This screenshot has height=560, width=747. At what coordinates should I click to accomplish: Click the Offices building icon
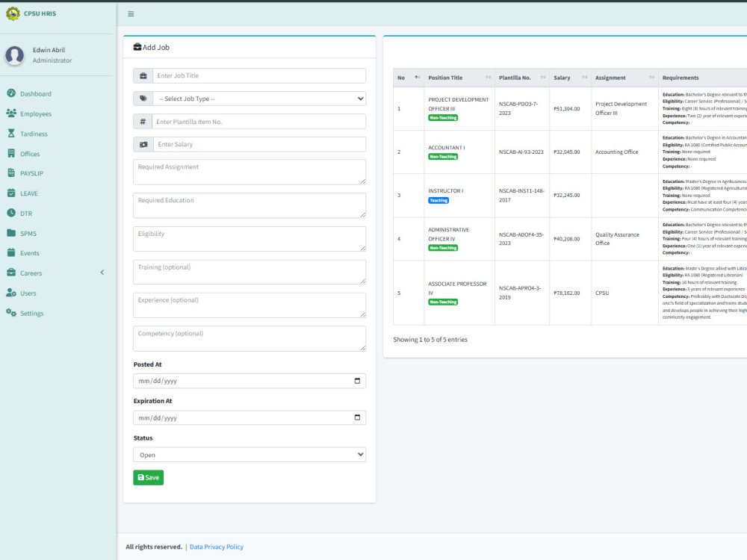pos(11,153)
